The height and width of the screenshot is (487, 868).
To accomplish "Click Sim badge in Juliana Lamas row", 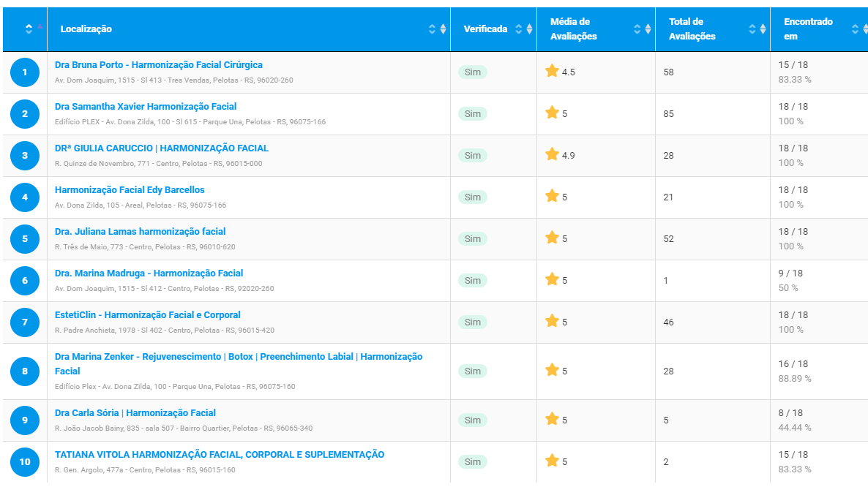I will tap(473, 239).
